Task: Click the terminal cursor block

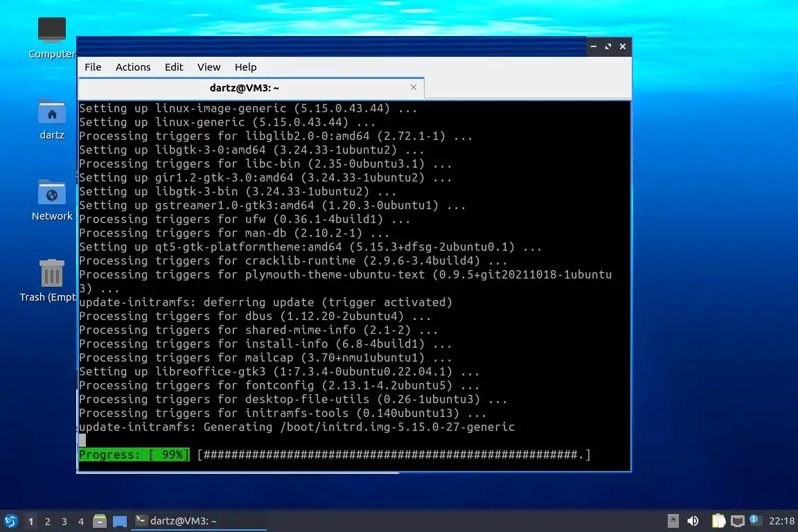Action: [82, 441]
